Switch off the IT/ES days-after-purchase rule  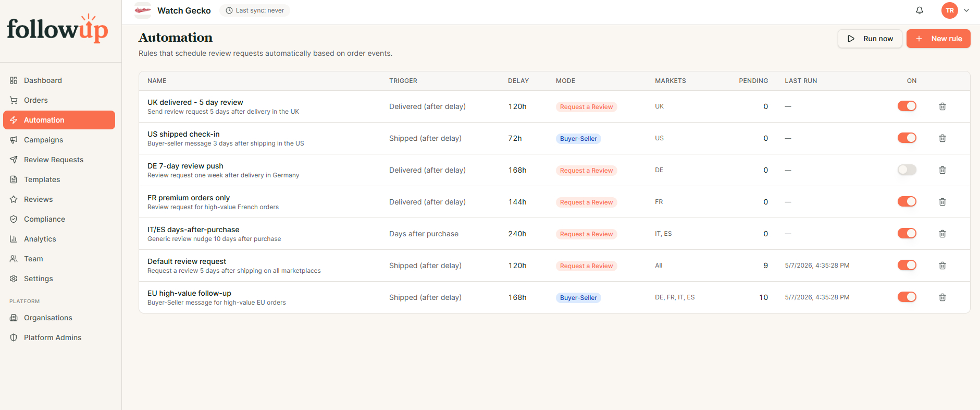click(x=907, y=233)
